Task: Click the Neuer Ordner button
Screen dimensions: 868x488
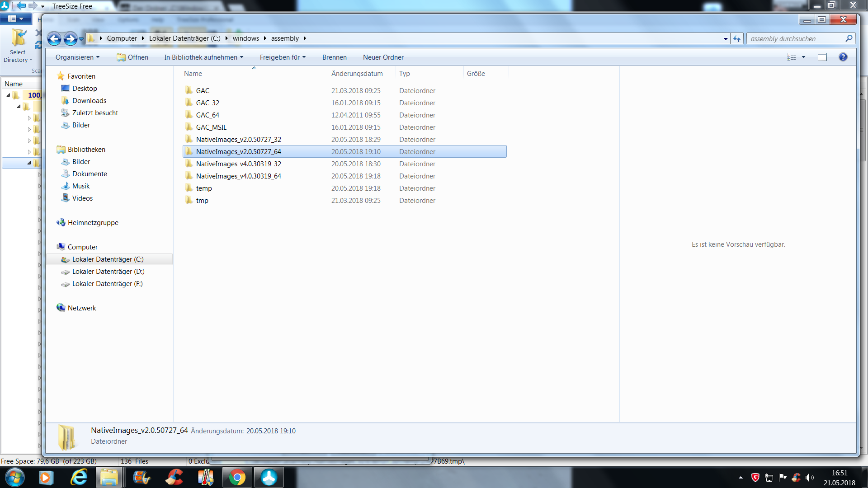Action: [383, 57]
